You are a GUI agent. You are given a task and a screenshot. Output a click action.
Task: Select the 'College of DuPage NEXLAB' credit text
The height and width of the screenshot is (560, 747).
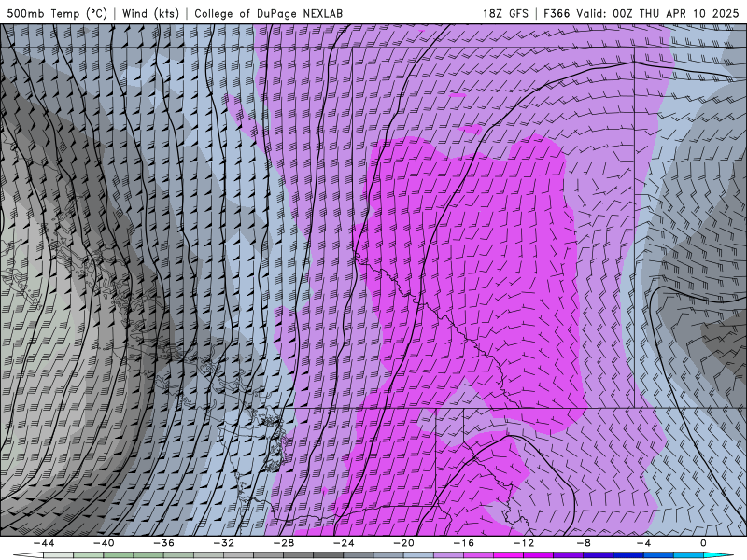268,14
